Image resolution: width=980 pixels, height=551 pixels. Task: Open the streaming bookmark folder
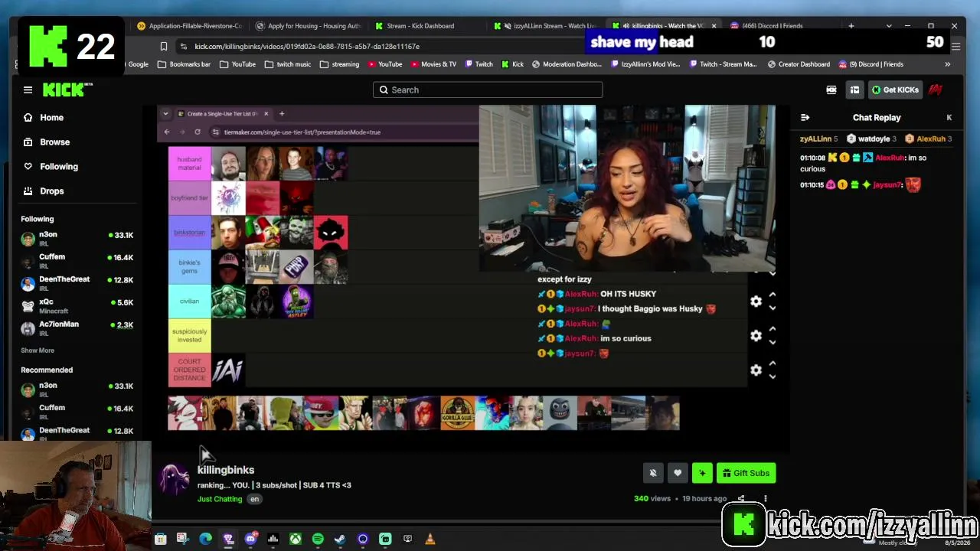click(x=339, y=64)
